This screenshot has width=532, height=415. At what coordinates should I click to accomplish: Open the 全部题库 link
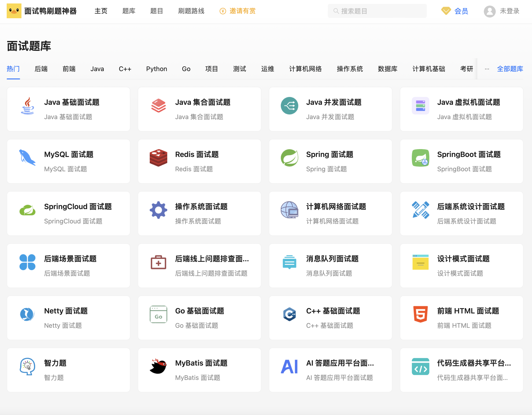(510, 69)
